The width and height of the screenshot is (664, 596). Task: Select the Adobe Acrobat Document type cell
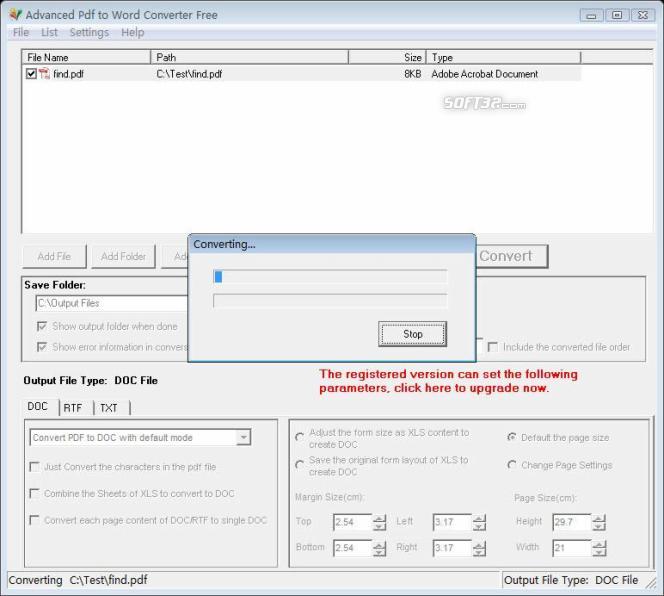(484, 74)
